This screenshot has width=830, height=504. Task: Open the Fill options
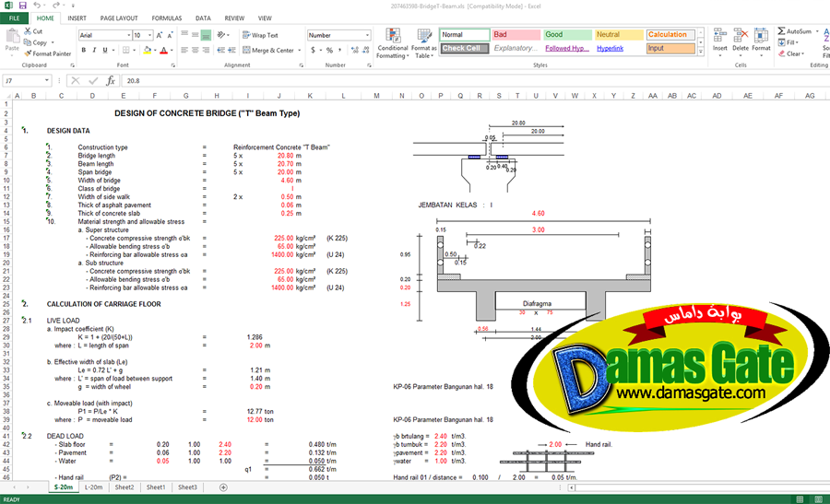pos(788,42)
